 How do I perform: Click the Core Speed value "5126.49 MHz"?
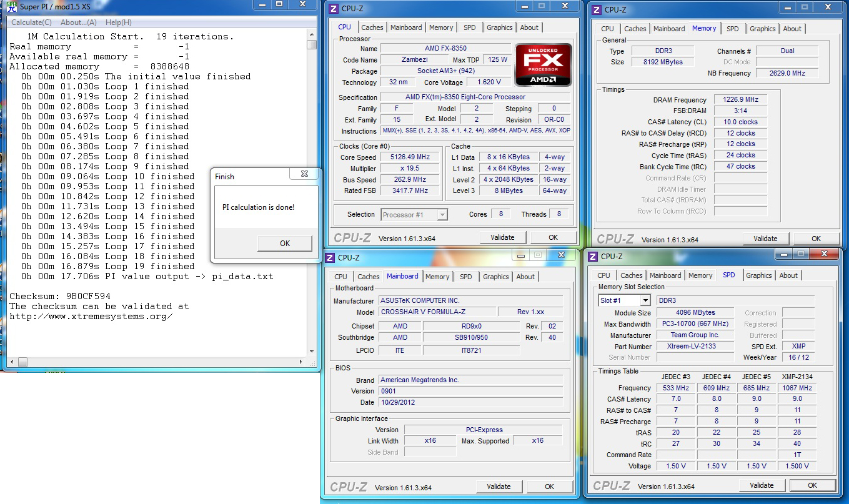pyautogui.click(x=410, y=157)
